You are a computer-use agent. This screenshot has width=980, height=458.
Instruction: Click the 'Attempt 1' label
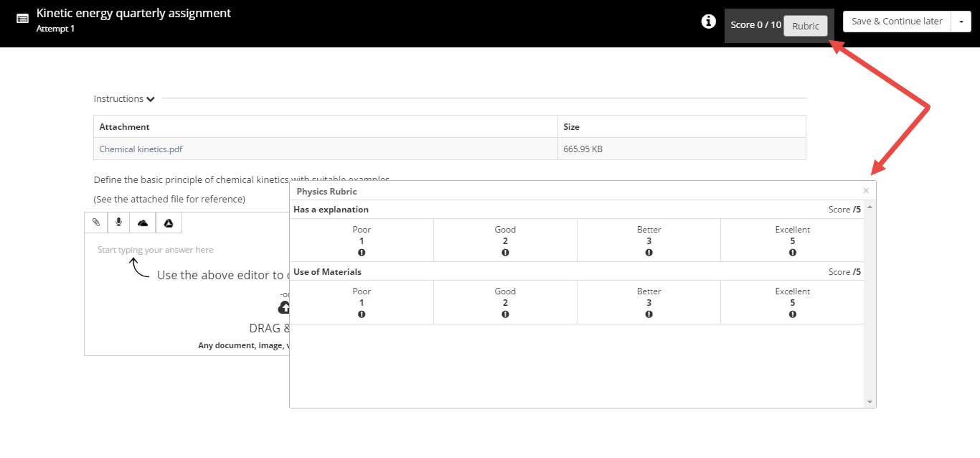click(x=55, y=29)
